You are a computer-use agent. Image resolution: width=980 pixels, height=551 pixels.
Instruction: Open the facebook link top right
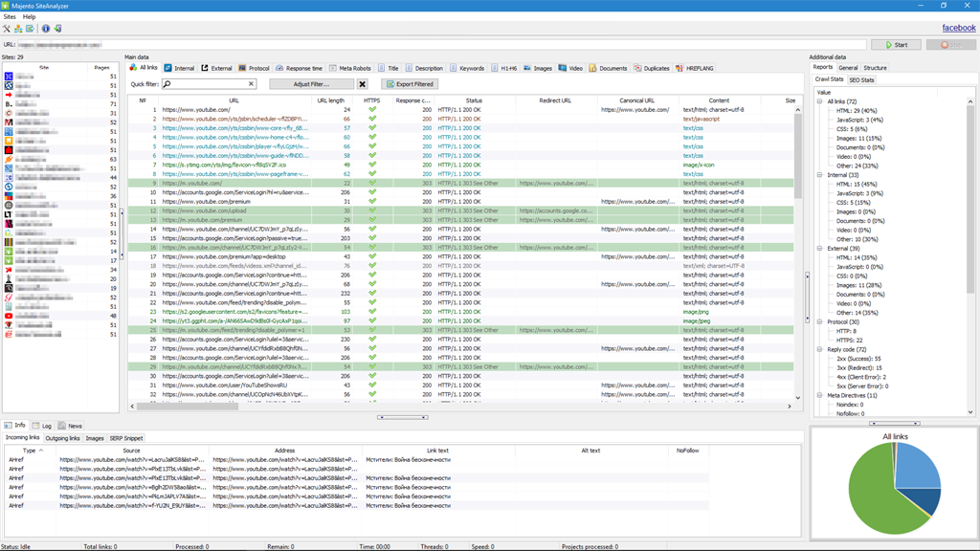958,27
